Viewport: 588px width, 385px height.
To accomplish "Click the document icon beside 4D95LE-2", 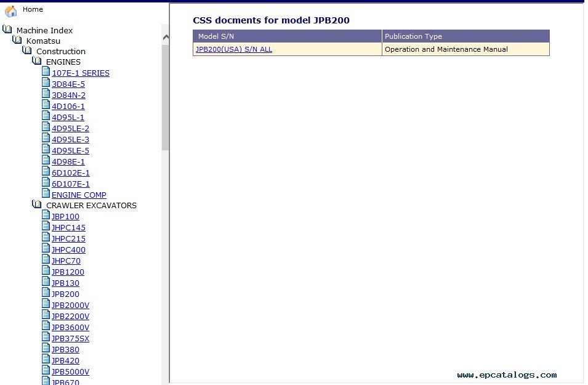I will coord(46,127).
